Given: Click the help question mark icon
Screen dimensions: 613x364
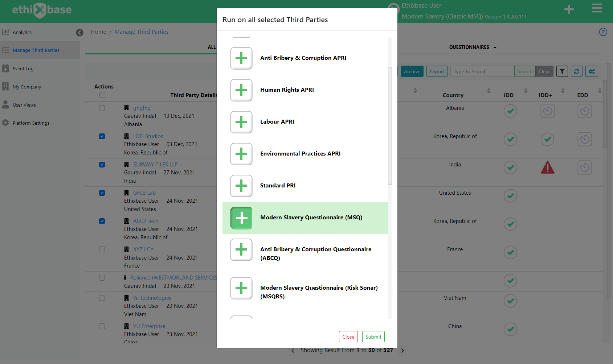Looking at the screenshot, I should click(x=603, y=32).
